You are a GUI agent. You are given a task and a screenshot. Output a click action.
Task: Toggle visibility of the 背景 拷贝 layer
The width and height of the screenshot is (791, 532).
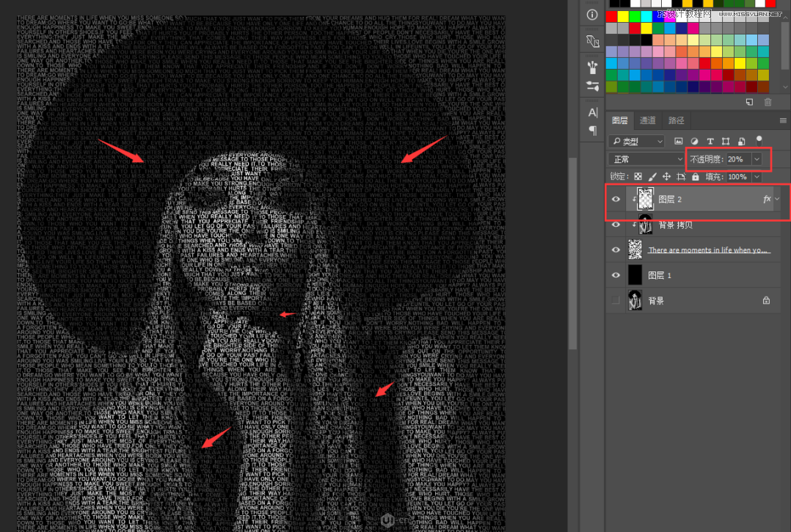pyautogui.click(x=616, y=225)
